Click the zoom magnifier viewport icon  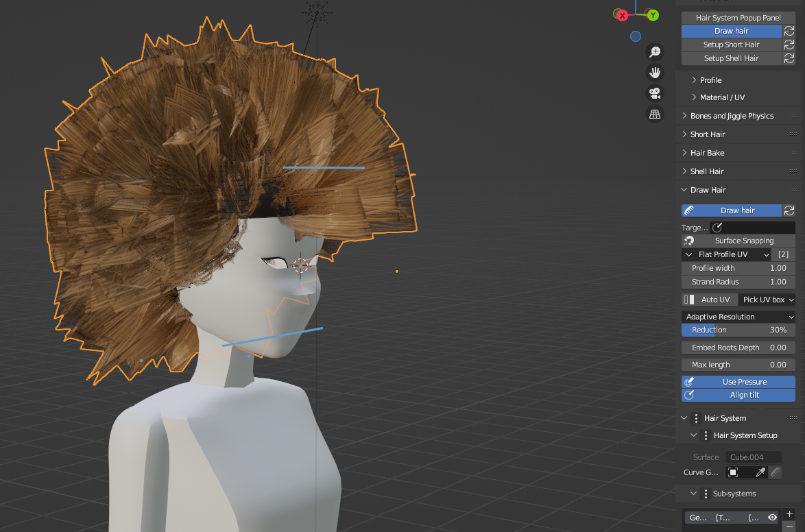[x=655, y=52]
